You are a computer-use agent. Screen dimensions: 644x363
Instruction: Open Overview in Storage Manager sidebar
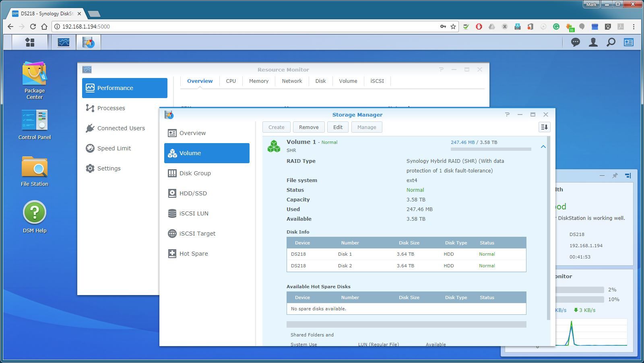click(x=207, y=133)
